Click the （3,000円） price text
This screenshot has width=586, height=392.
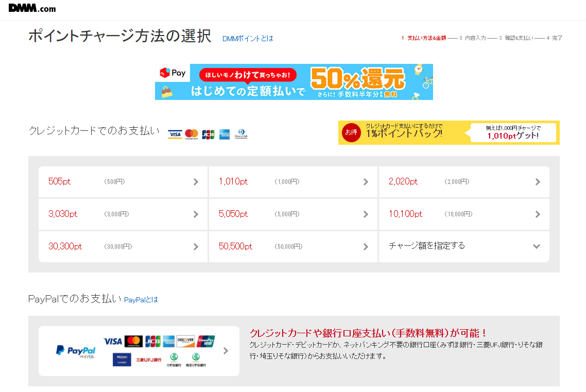point(116,214)
